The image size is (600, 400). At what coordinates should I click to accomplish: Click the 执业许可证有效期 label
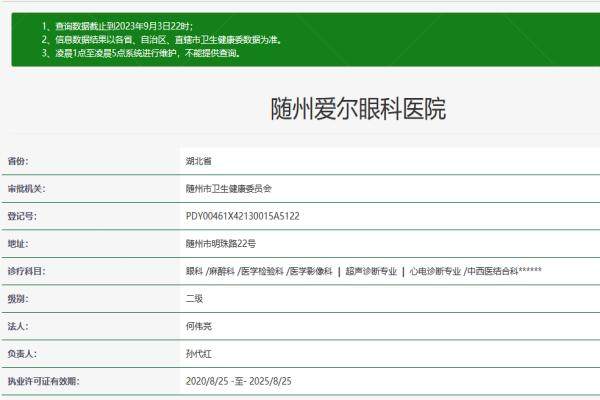43,382
